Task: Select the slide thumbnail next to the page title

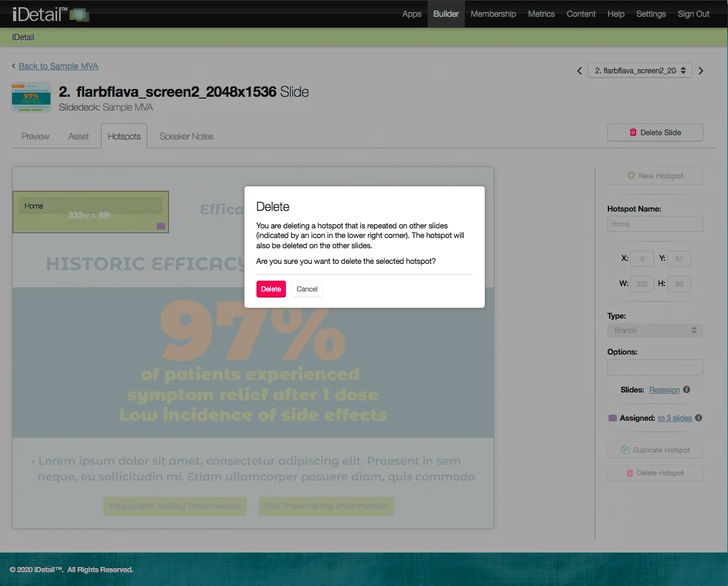Action: tap(31, 97)
